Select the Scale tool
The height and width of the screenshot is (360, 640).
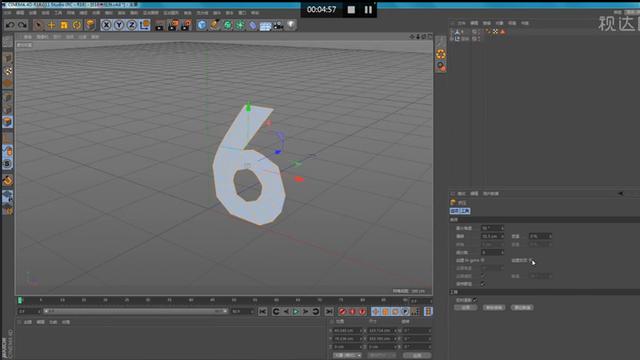64,25
